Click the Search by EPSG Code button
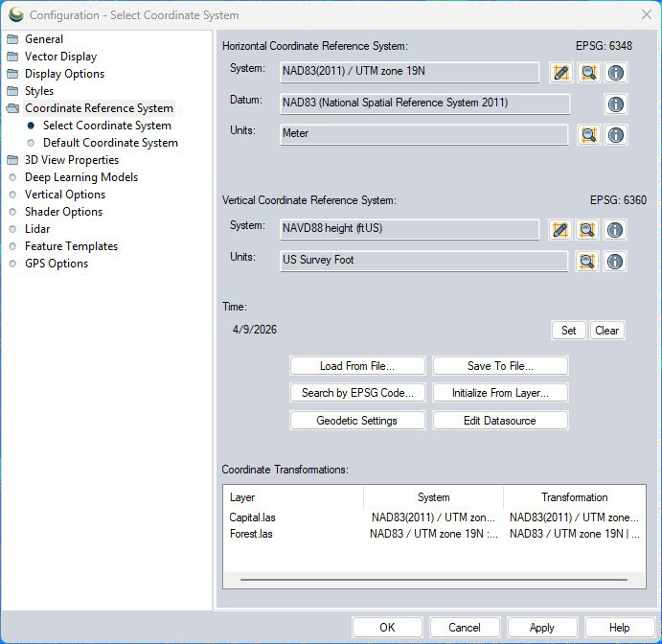662x644 pixels. (357, 393)
